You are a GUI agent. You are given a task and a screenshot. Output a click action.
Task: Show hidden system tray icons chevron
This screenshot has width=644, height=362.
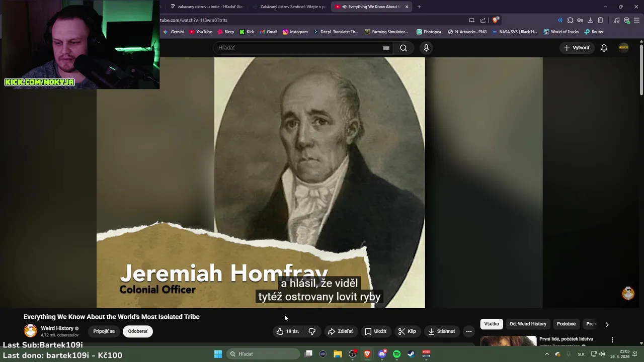[547, 354]
